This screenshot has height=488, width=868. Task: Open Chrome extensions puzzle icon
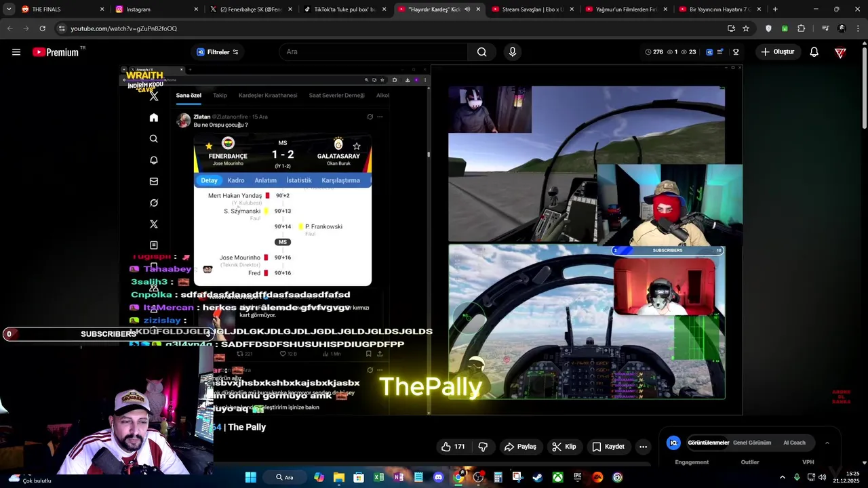(801, 28)
